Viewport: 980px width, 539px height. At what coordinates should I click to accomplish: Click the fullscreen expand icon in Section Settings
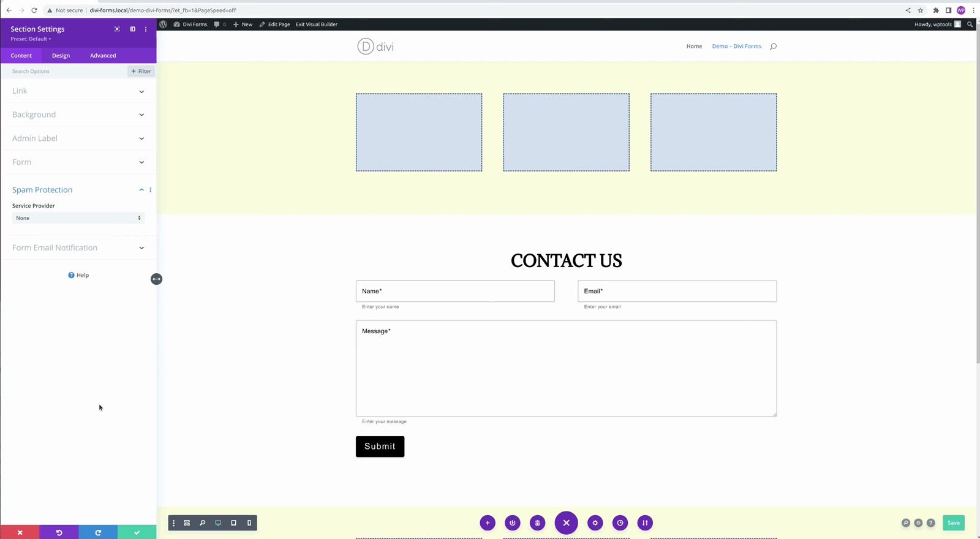tap(117, 29)
